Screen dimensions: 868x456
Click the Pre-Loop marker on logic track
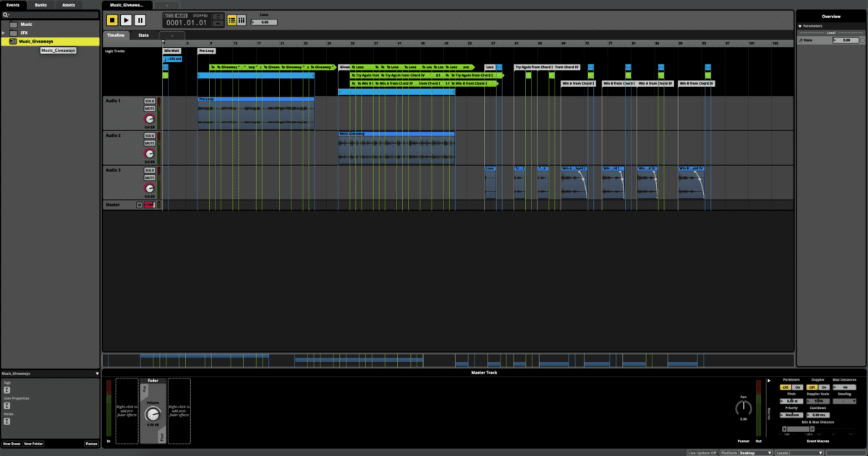(x=206, y=51)
